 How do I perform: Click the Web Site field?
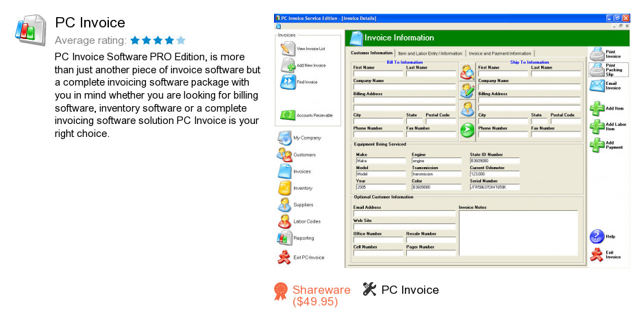click(x=404, y=227)
